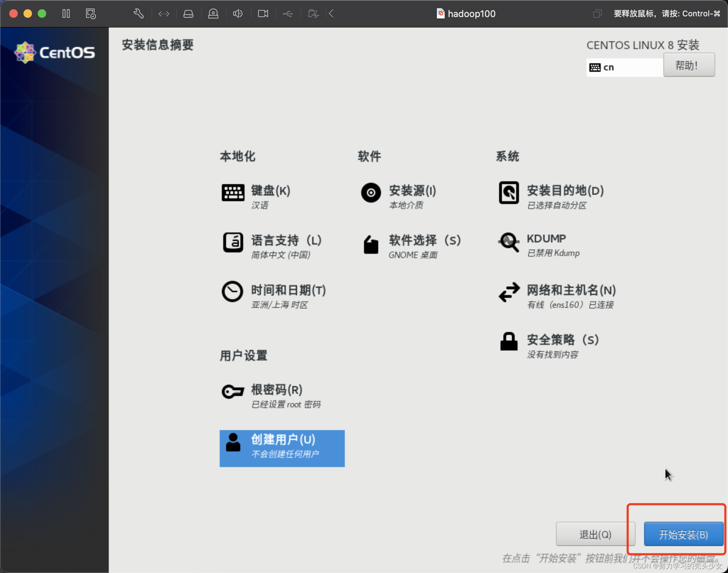728x573 pixels.
Task: Click 已禁用 Kdump status text
Action: click(x=553, y=253)
